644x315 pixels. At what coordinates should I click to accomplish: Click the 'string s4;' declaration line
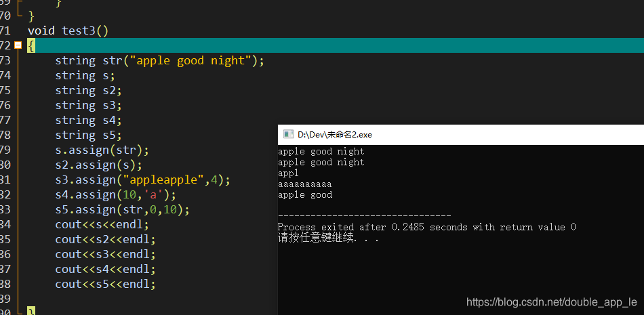coord(88,121)
